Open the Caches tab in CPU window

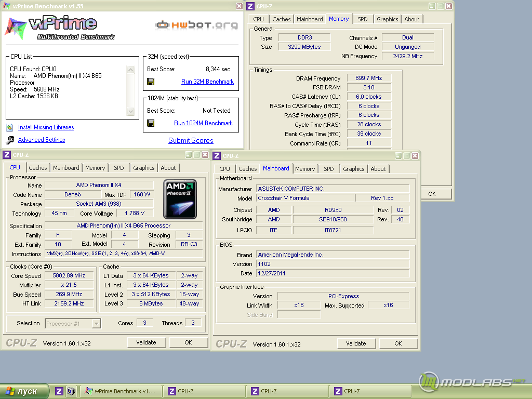(x=38, y=168)
